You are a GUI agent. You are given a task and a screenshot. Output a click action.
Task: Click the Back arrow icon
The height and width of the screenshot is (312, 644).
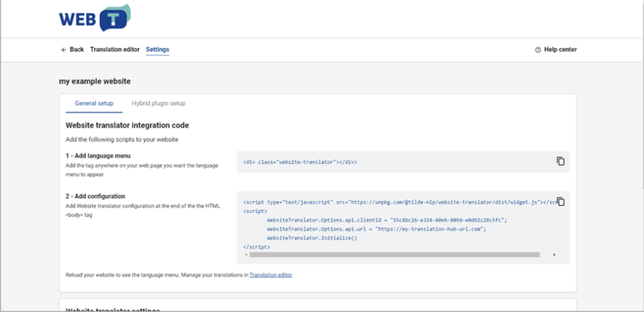(x=63, y=50)
